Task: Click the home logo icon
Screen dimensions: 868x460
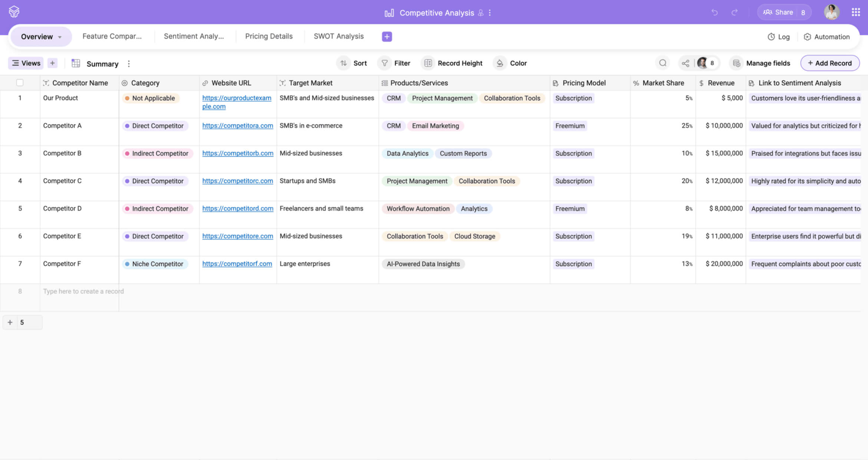Action: click(x=14, y=12)
